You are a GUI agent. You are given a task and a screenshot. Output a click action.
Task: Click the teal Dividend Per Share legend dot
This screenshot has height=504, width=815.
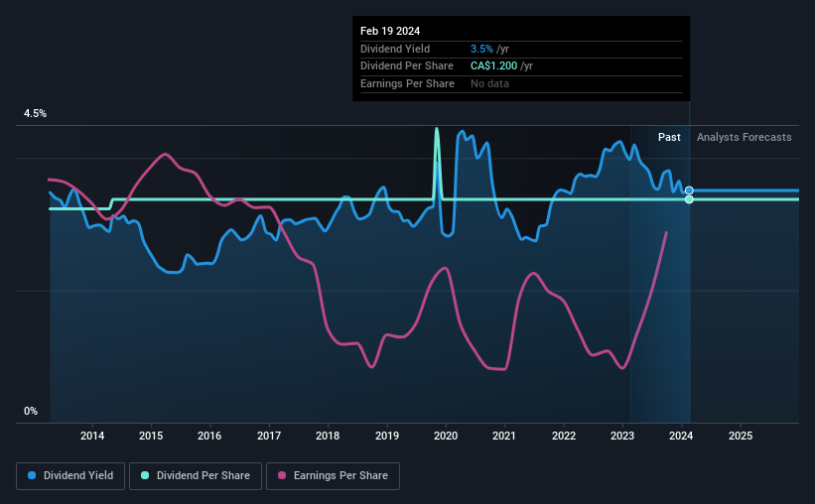click(x=145, y=475)
